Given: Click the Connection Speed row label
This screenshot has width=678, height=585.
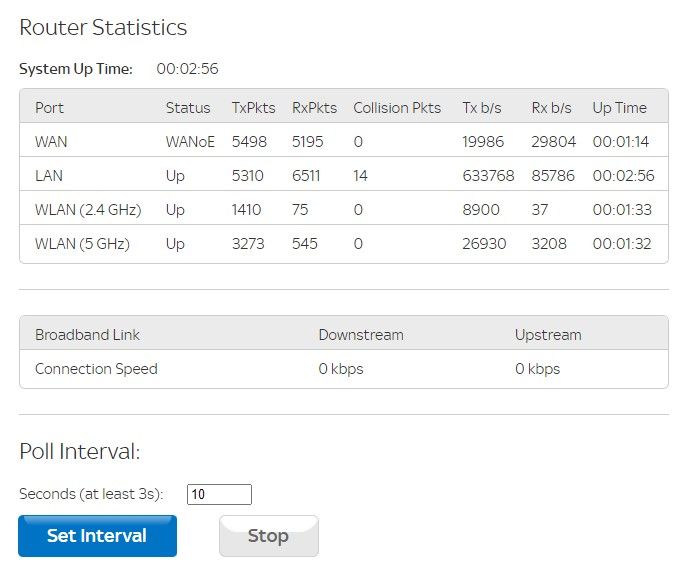Looking at the screenshot, I should pyautogui.click(x=96, y=369).
